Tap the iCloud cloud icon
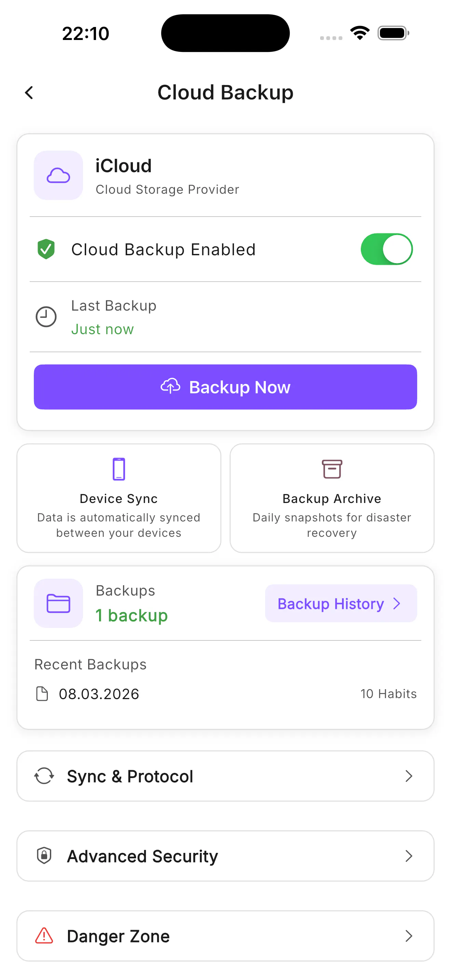Image resolution: width=451 pixels, height=980 pixels. (58, 175)
